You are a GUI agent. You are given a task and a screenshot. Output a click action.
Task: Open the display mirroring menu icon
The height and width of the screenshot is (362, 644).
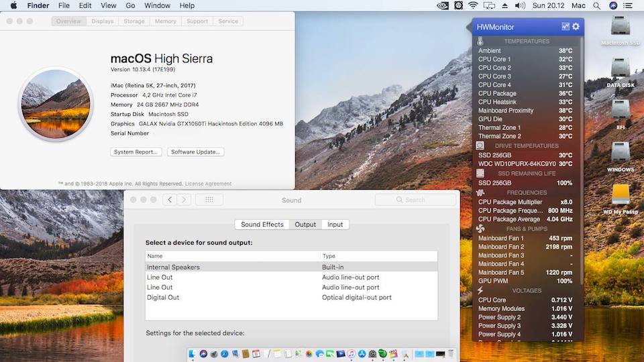tap(489, 6)
